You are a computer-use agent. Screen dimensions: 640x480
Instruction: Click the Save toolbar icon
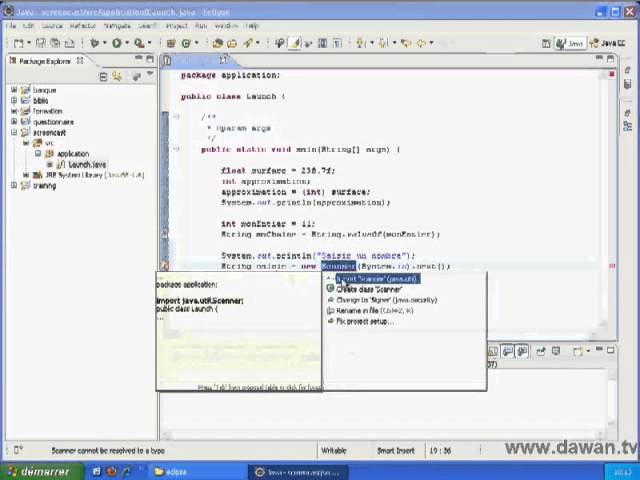[x=40, y=43]
